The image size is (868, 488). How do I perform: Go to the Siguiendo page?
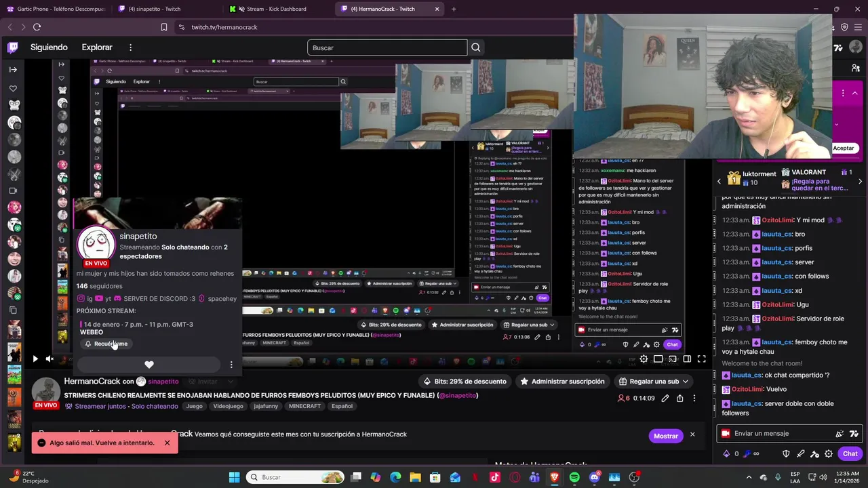click(49, 47)
